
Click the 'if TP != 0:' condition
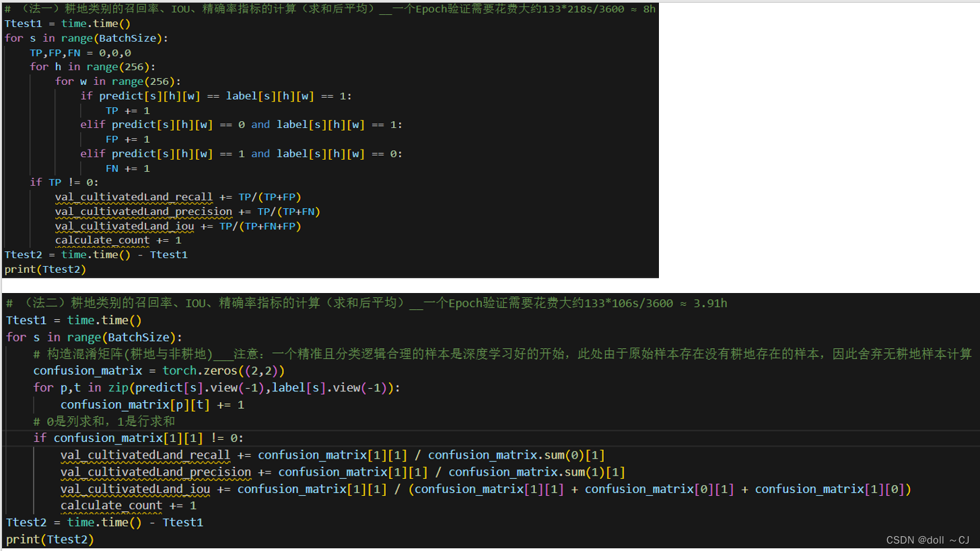coord(65,183)
